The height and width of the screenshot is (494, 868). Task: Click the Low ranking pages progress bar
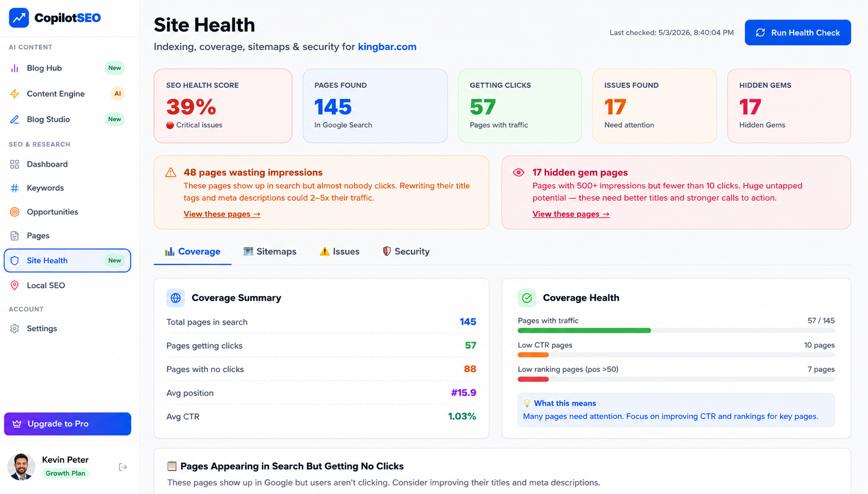pyautogui.click(x=676, y=379)
